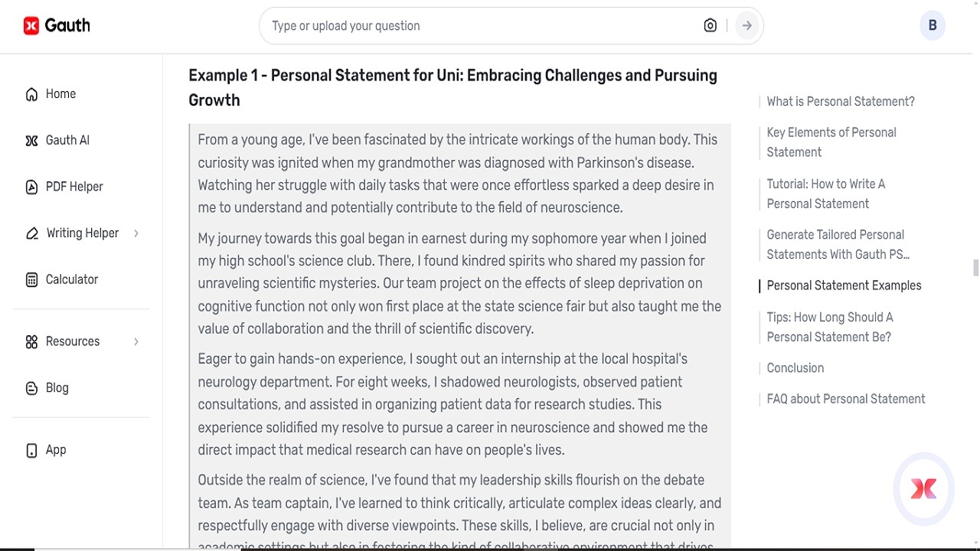The image size is (980, 551).
Task: Click the B user avatar
Action: click(x=933, y=24)
